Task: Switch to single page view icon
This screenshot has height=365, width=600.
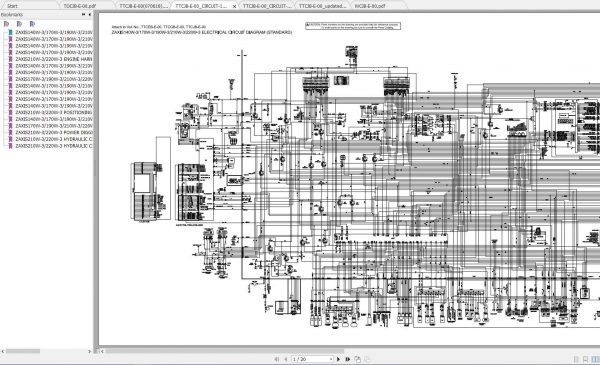Action: click(576, 359)
